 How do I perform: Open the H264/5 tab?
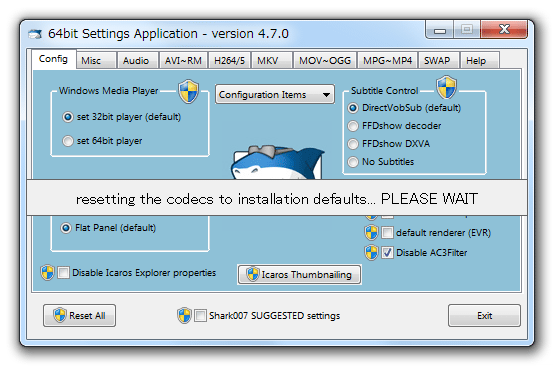pyautogui.click(x=230, y=60)
